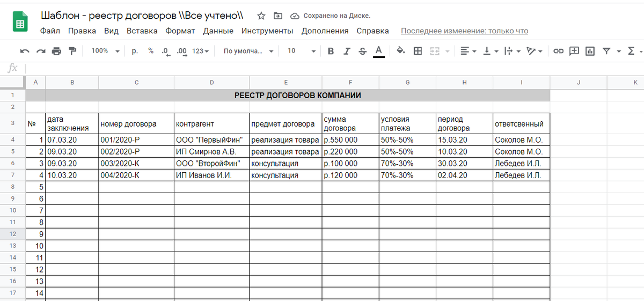Increase decimal places

coord(181,51)
